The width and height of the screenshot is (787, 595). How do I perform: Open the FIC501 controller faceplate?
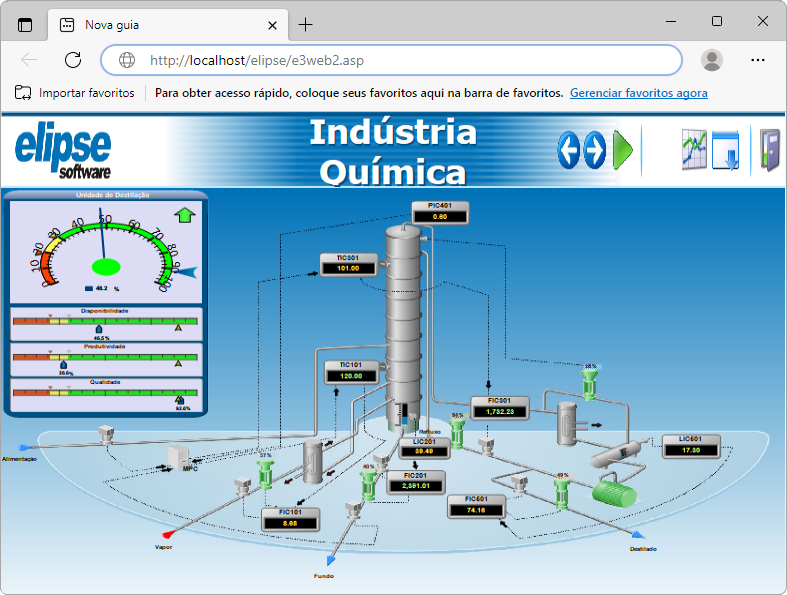pos(476,506)
